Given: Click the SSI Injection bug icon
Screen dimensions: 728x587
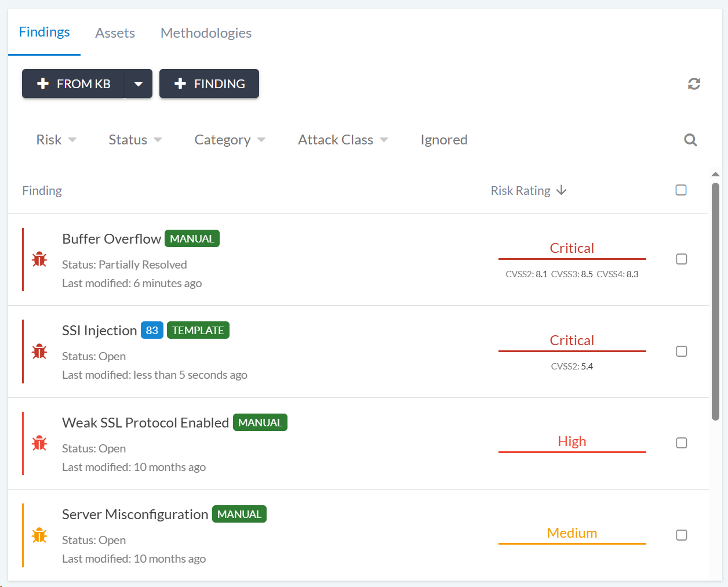Looking at the screenshot, I should click(39, 351).
